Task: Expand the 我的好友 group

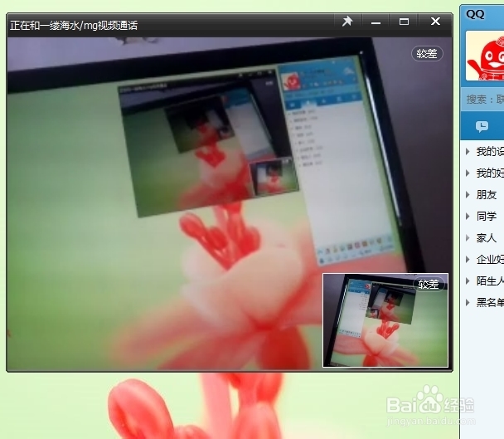Action: pyautogui.click(x=468, y=173)
